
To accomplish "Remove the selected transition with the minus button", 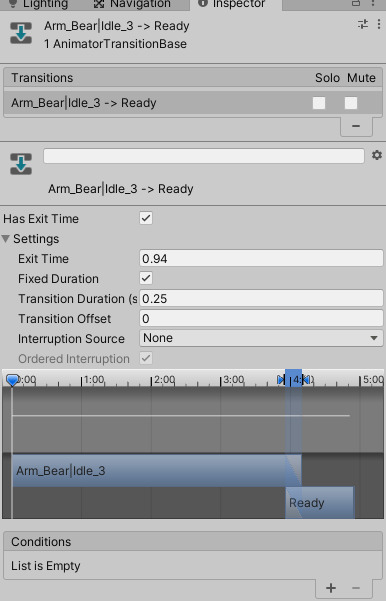I will click(x=356, y=126).
